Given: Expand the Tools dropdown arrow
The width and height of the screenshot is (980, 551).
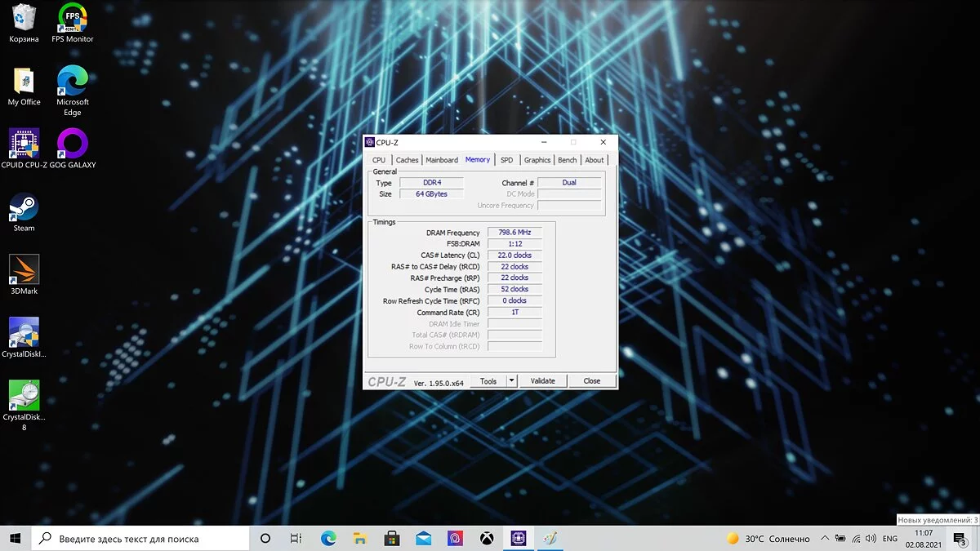Looking at the screenshot, I should click(x=512, y=381).
